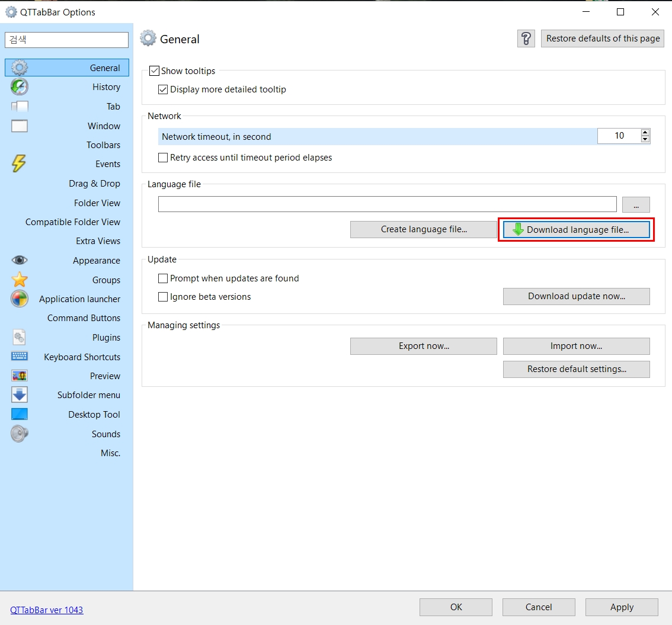Click the Tab icon in sidebar

pyautogui.click(x=20, y=106)
